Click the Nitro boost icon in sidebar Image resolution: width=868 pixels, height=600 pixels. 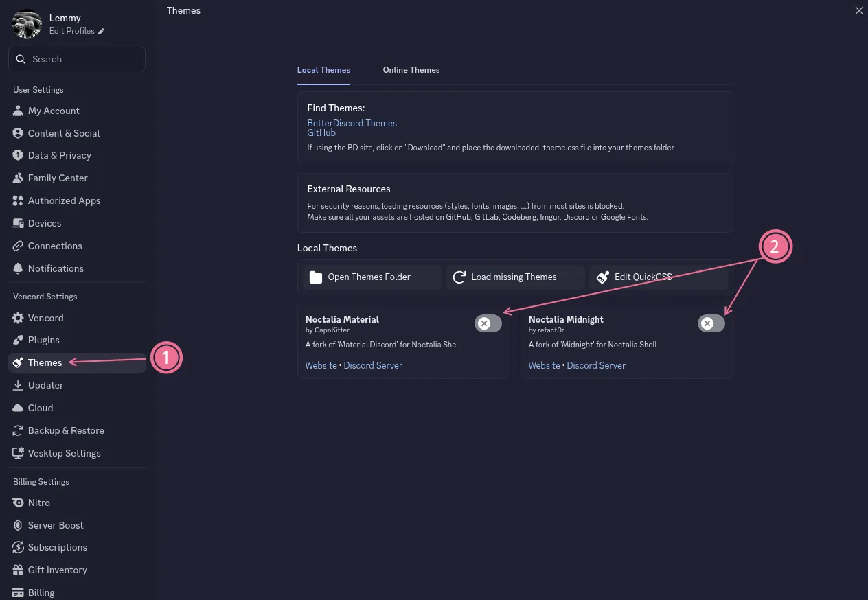tap(19, 503)
